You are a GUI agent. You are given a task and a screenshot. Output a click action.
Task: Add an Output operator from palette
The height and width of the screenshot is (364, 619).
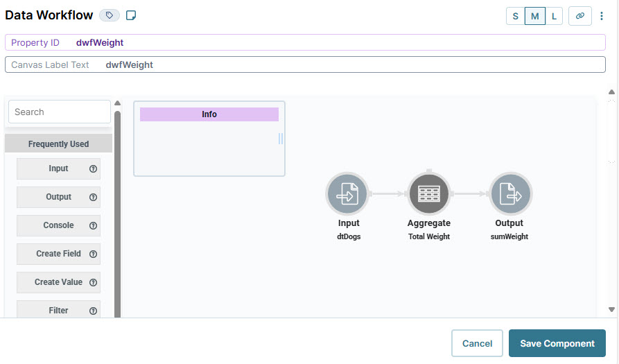(58, 197)
